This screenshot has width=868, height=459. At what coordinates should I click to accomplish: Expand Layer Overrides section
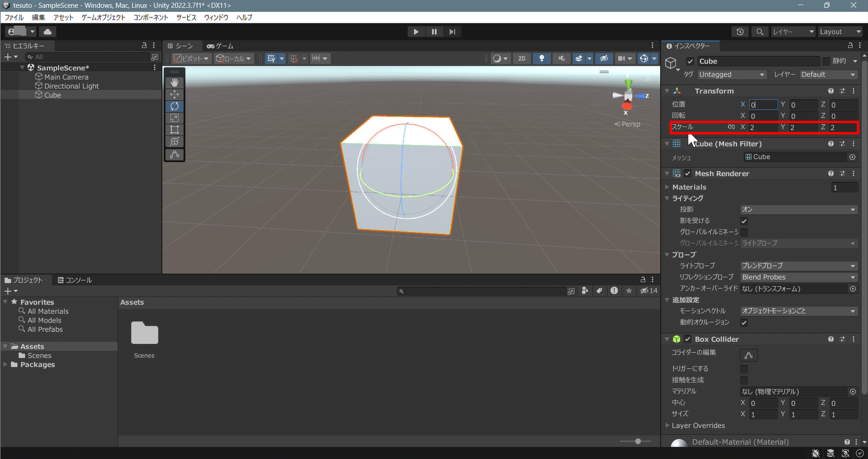click(667, 426)
